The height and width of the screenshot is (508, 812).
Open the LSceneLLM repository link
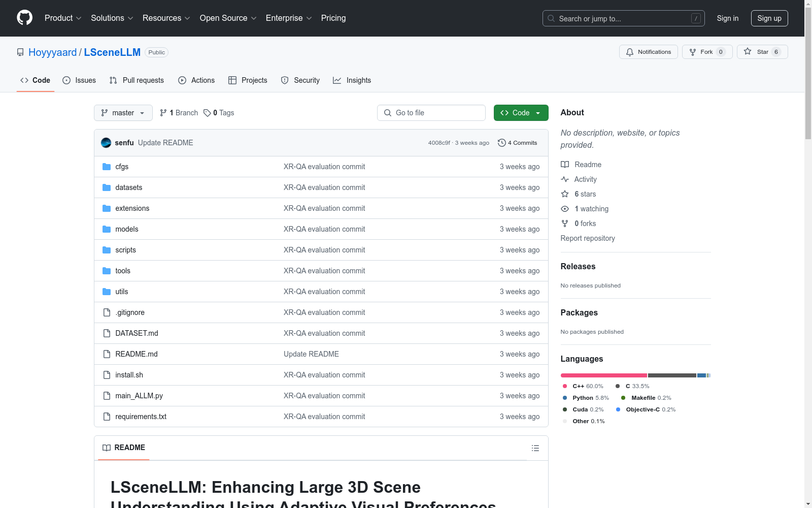(112, 52)
